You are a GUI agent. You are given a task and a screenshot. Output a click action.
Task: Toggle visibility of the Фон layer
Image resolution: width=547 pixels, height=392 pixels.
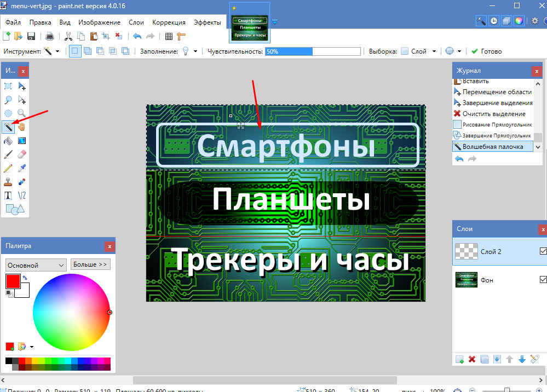click(x=543, y=280)
